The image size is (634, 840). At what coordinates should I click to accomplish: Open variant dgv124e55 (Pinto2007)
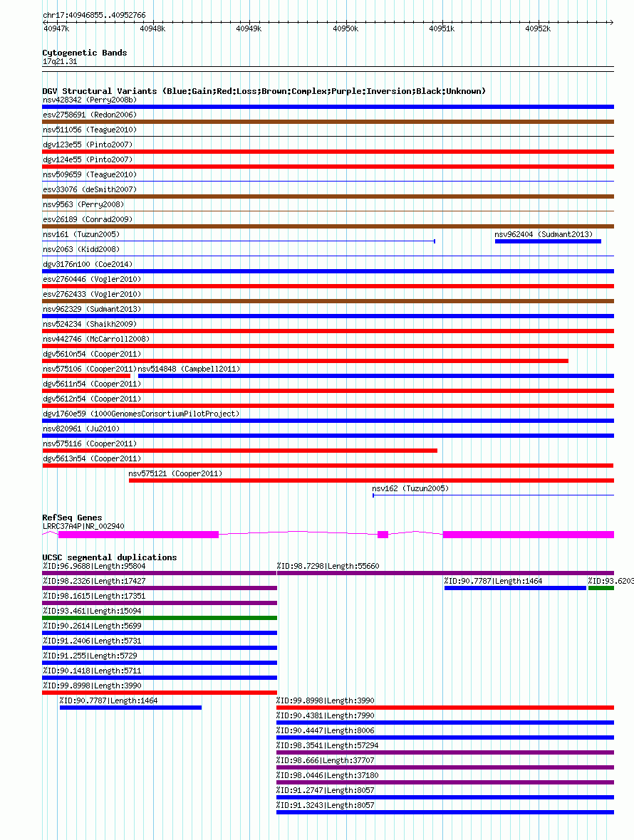pos(88,159)
